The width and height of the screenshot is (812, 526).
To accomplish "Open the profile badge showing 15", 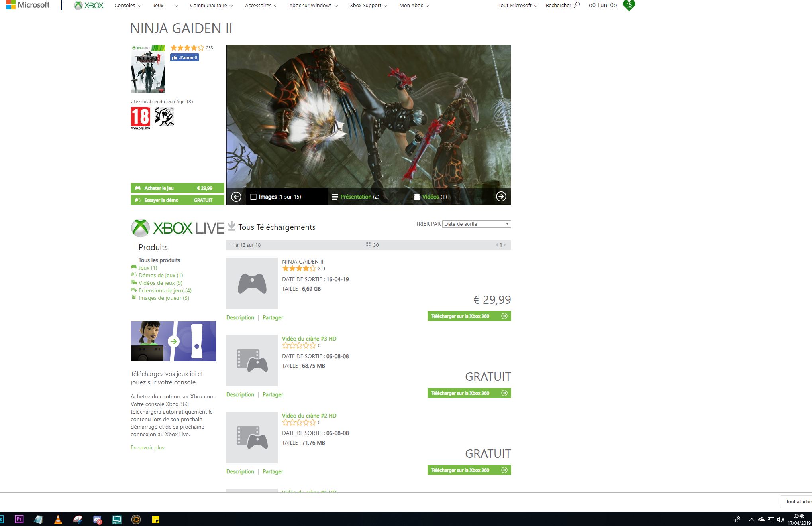I will tap(629, 5).
